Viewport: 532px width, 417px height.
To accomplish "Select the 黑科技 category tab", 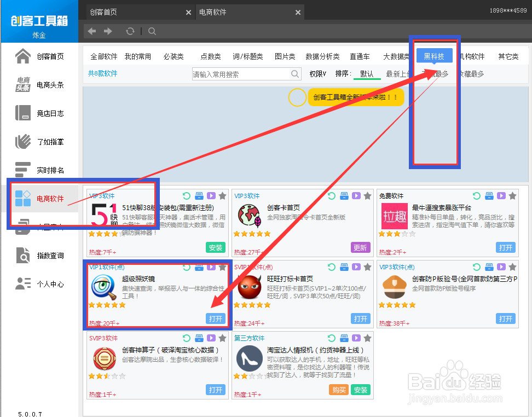I will click(434, 56).
